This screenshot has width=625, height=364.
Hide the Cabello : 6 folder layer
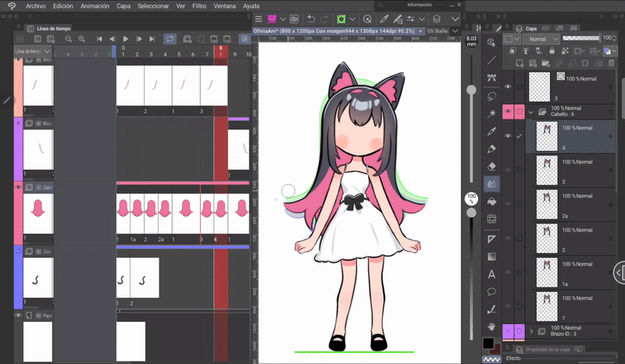click(508, 112)
